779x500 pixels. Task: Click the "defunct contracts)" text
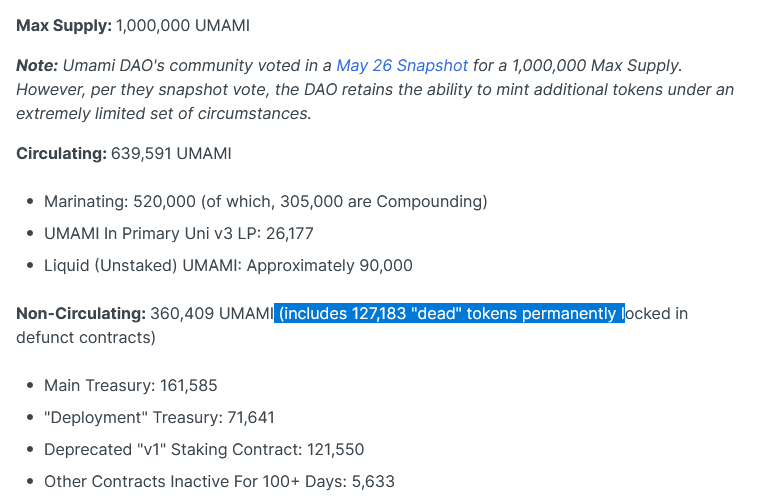(x=86, y=337)
